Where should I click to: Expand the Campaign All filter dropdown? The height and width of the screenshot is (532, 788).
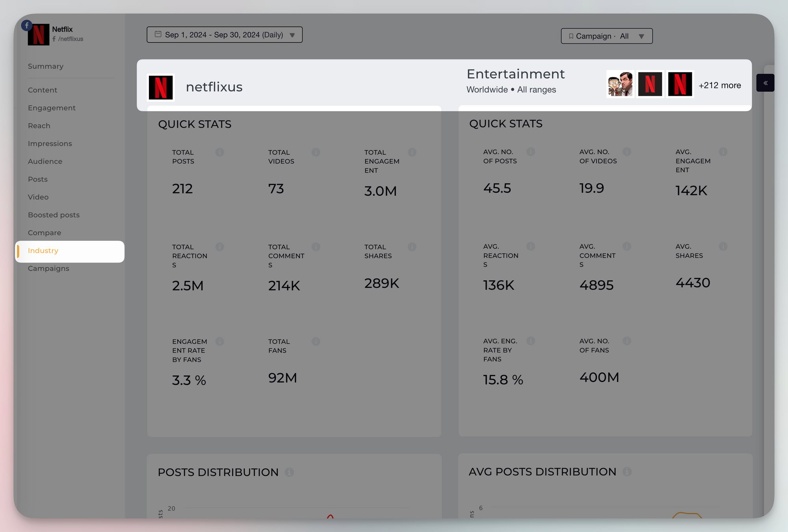tap(607, 36)
